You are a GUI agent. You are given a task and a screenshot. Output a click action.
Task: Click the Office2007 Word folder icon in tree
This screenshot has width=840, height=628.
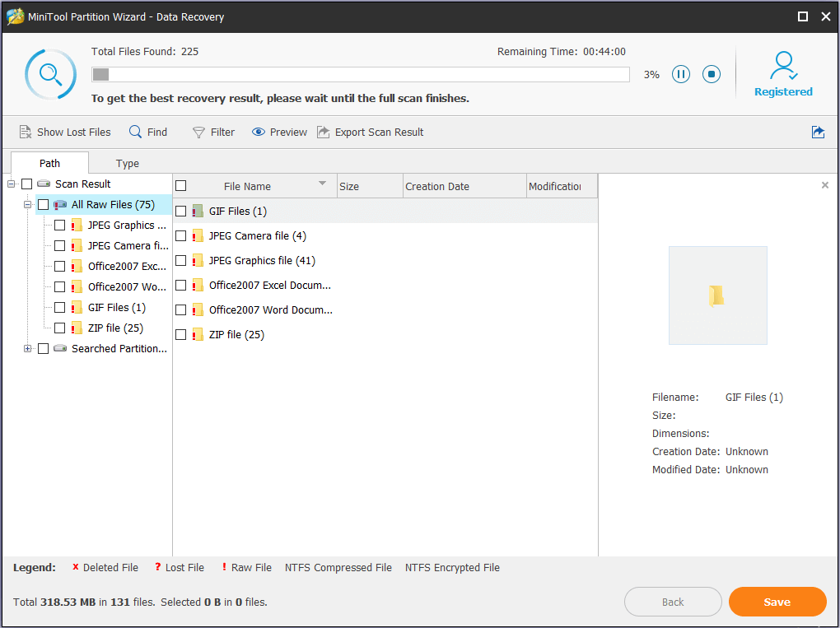[x=77, y=287]
